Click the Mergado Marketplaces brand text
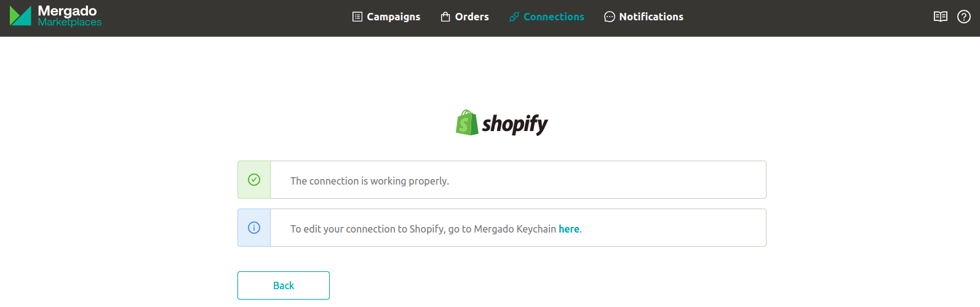The image size is (980, 307). click(69, 16)
